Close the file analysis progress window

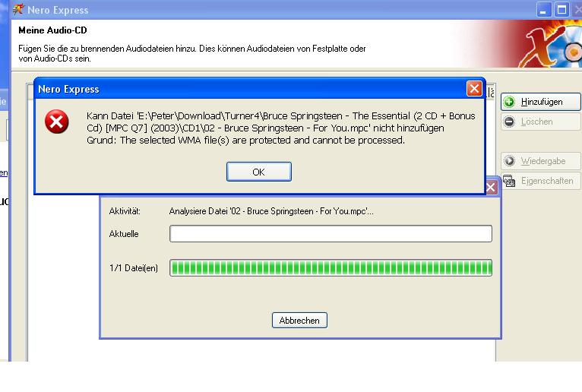coord(491,187)
